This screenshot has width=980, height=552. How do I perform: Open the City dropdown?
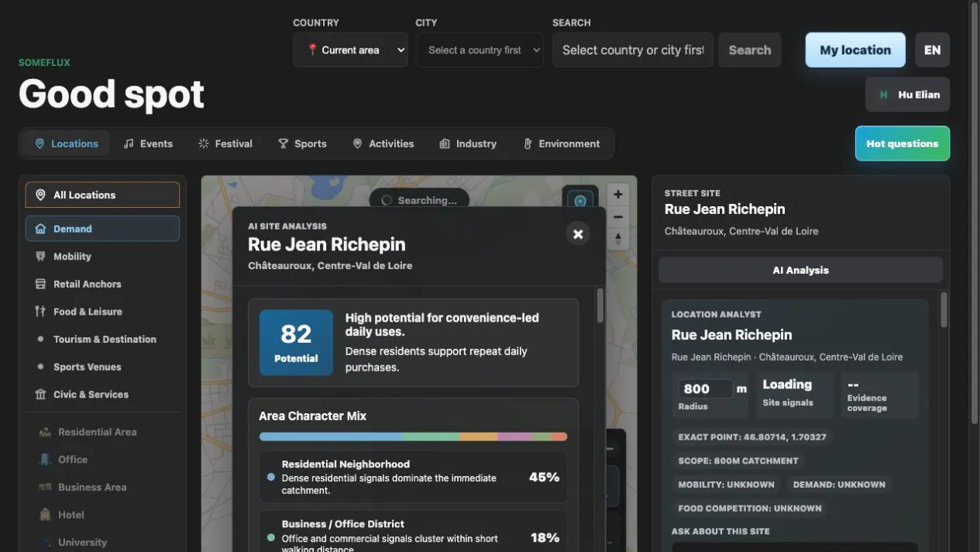click(480, 50)
